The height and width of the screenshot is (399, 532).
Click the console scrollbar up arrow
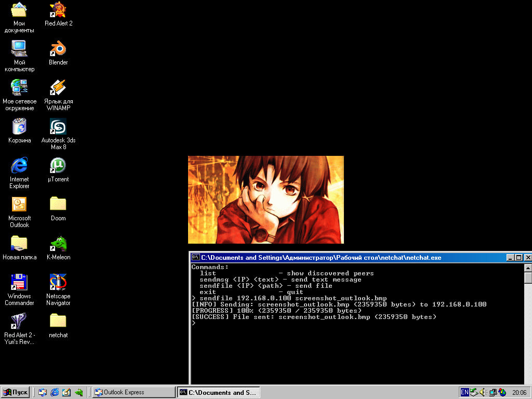tap(528, 268)
